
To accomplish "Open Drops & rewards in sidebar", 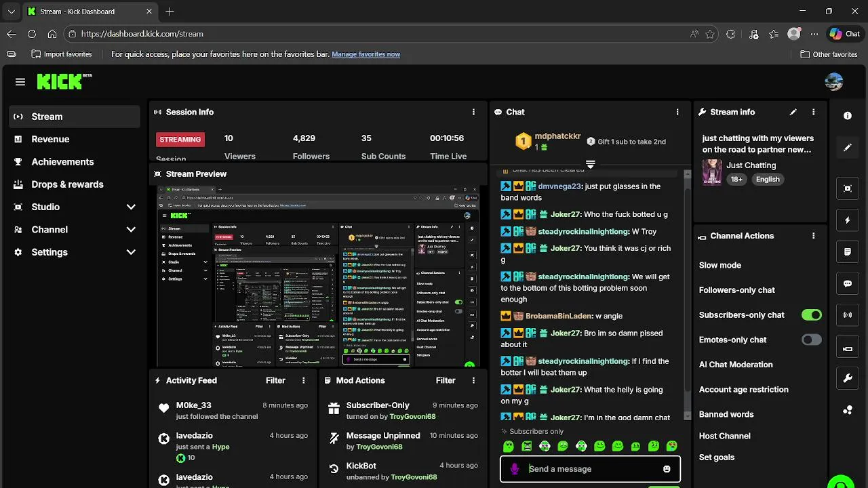I will tap(75, 184).
